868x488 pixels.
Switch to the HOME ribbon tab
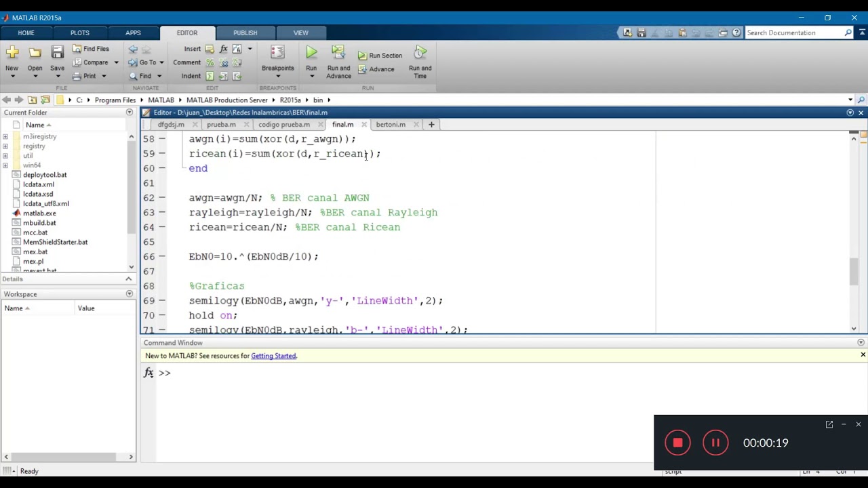click(x=26, y=33)
